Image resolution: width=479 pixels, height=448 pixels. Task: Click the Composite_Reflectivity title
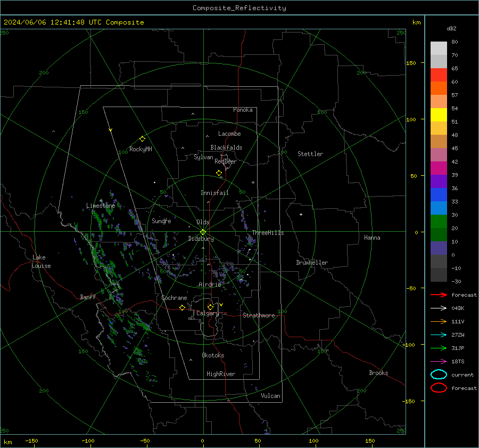239,8
